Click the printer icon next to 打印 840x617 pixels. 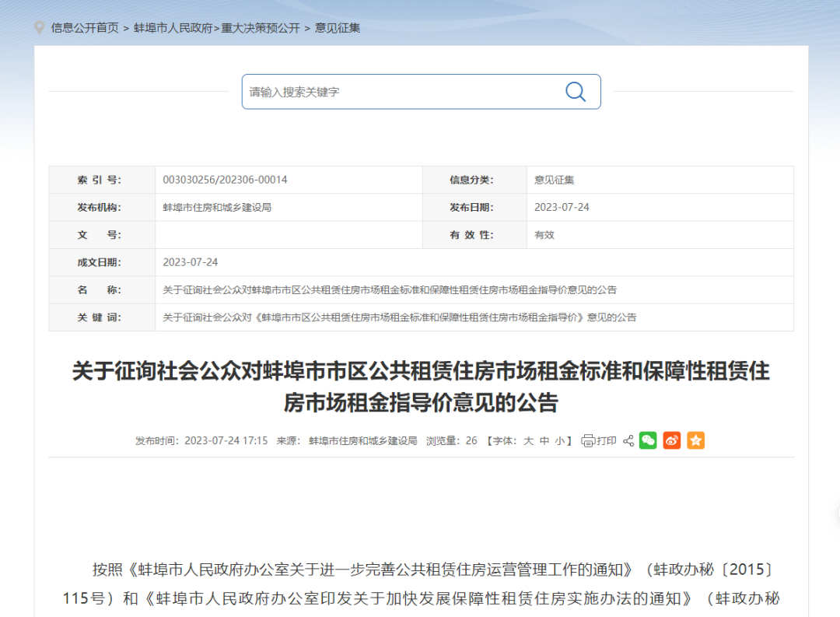tap(588, 440)
